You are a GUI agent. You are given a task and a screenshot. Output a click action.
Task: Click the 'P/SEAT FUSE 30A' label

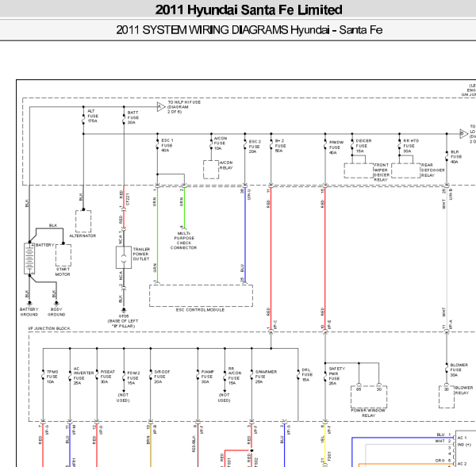click(x=107, y=377)
